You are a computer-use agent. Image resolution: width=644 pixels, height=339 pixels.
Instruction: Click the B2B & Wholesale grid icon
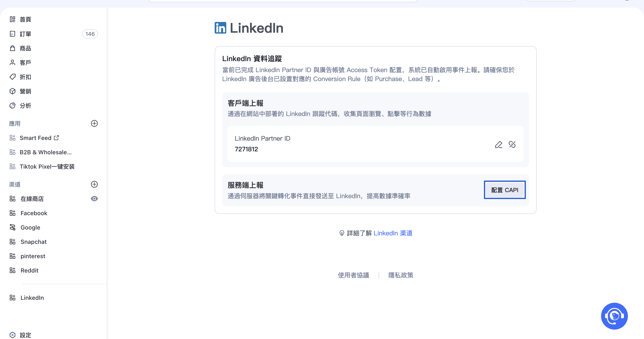coord(13,152)
